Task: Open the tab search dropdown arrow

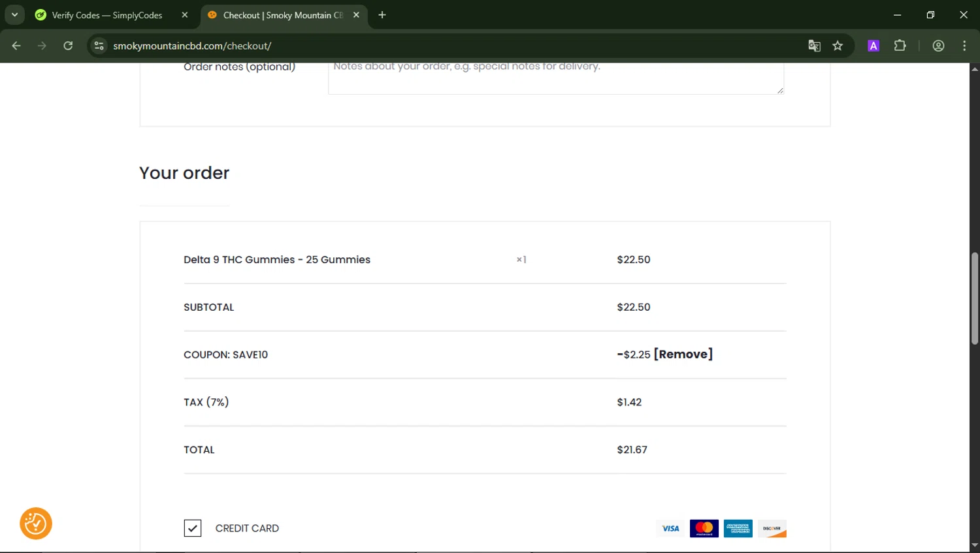Action: point(14,14)
